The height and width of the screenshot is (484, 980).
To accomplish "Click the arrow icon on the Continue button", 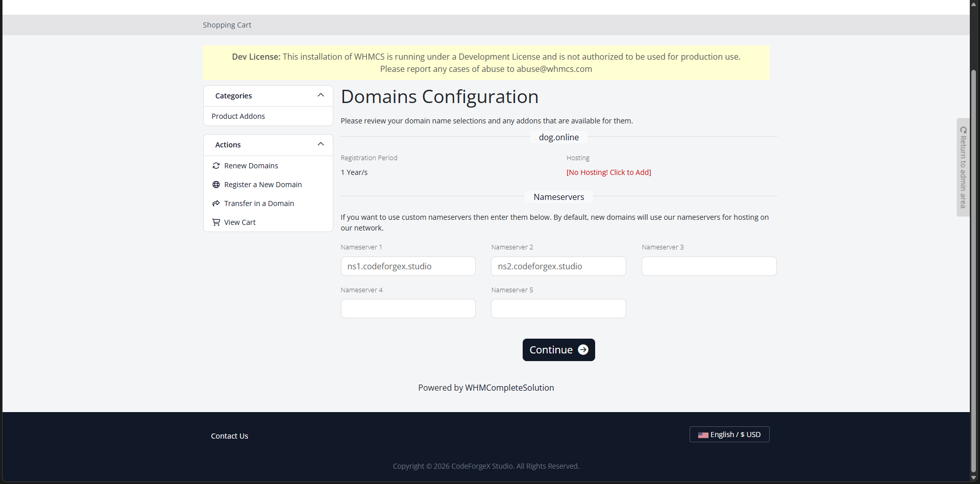I will [583, 350].
